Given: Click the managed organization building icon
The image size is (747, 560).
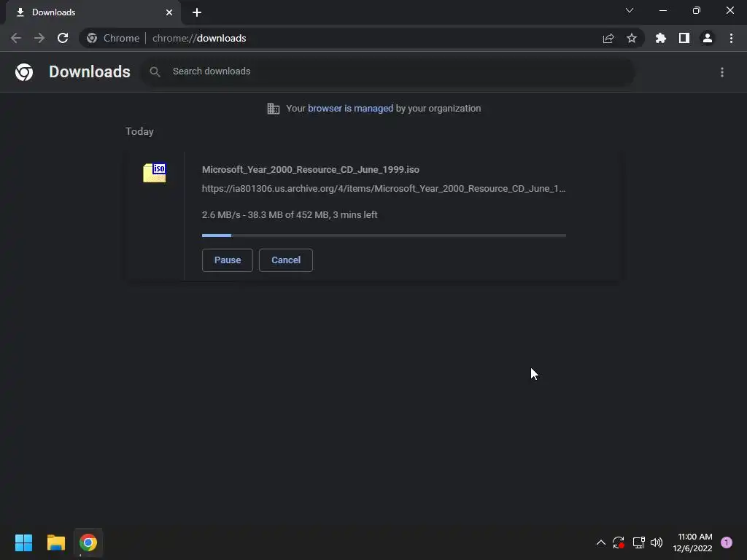Looking at the screenshot, I should point(273,109).
